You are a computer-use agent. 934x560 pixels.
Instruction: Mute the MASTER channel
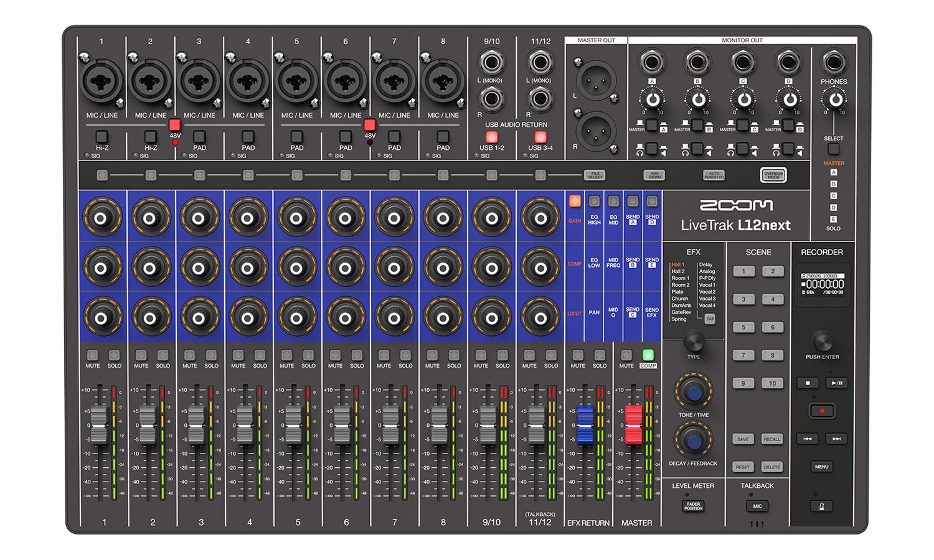[x=626, y=355]
